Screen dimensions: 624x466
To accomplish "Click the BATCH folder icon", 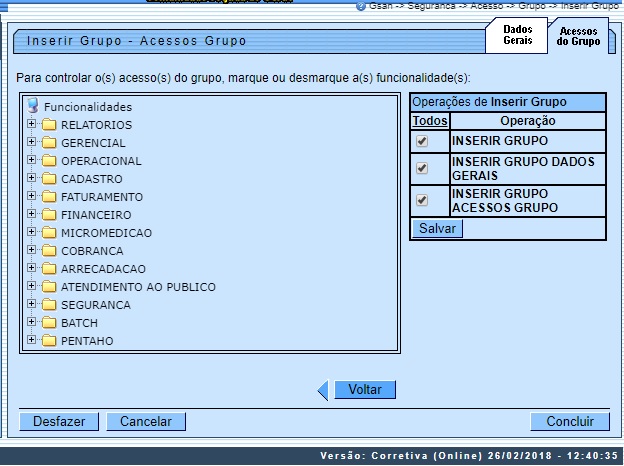I will (49, 323).
